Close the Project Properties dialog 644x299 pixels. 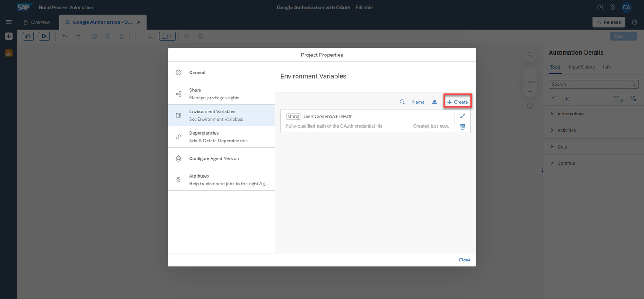464,260
